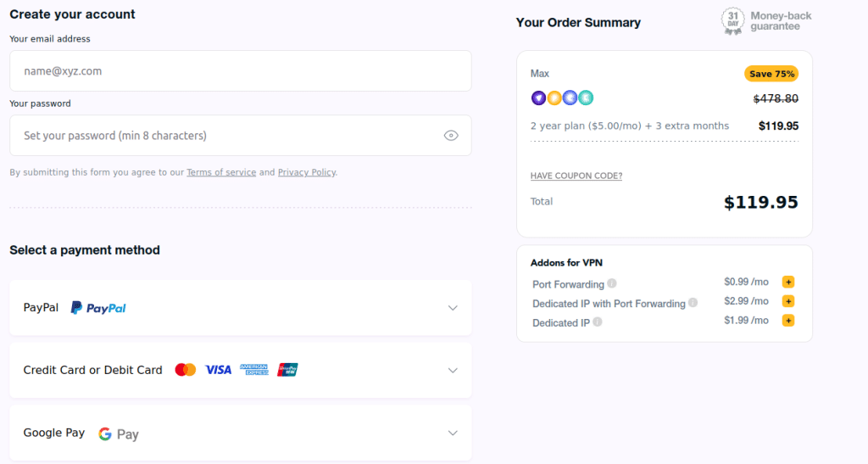Toggle password visibility eye icon
The width and height of the screenshot is (868, 464).
coord(451,136)
